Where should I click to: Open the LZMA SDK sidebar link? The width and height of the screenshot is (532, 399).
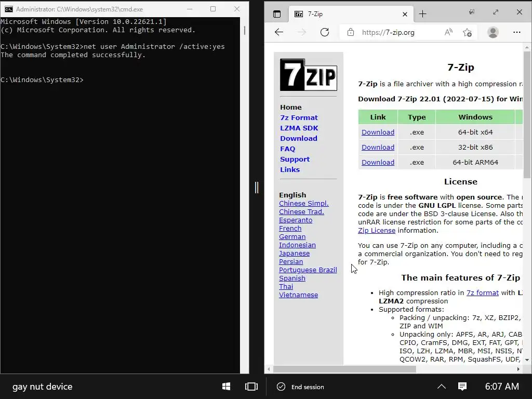click(299, 128)
